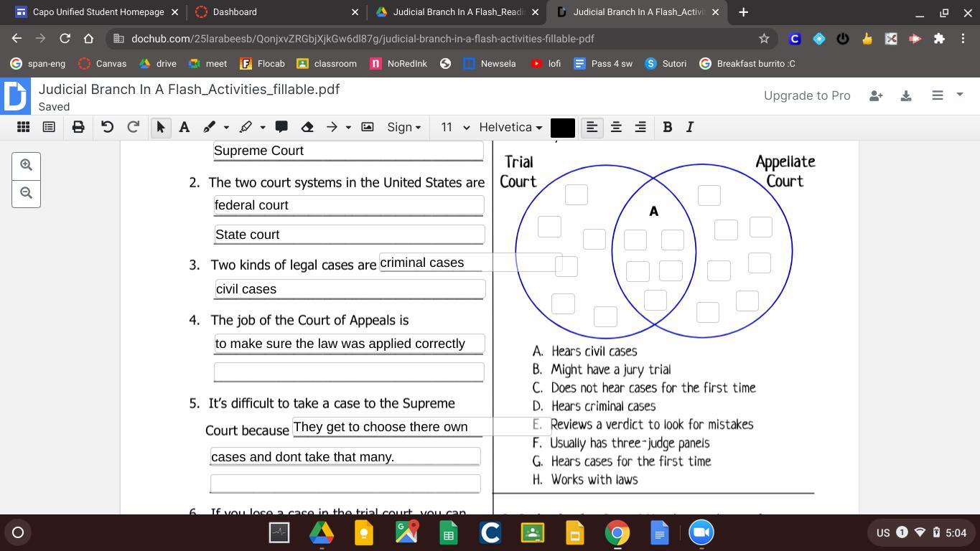Zoom in on the document
Image resolution: width=980 pixels, height=551 pixels.
[x=26, y=165]
